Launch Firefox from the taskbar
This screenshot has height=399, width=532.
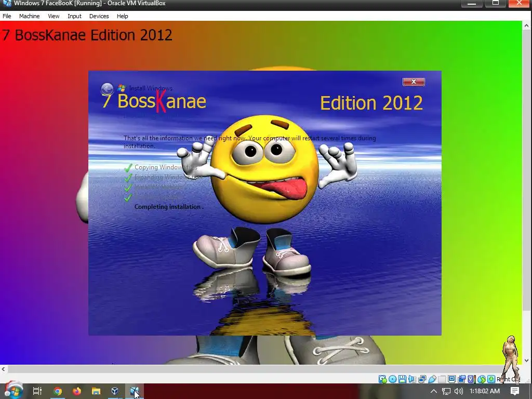coord(77,391)
